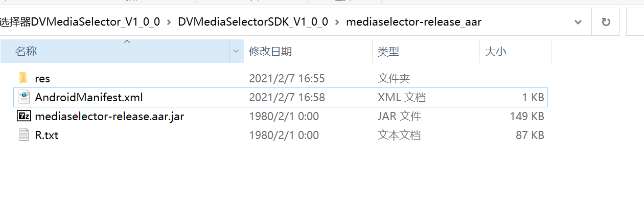The height and width of the screenshot is (203, 644).
Task: Go to the 选择器DVMediaSelector_V1_0_0 breadcrumb folder
Action: click(x=80, y=22)
